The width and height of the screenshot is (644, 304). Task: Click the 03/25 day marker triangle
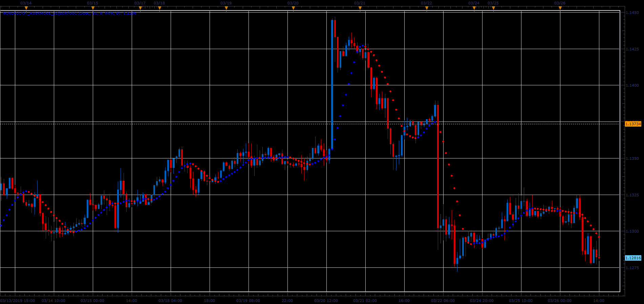click(x=493, y=8)
